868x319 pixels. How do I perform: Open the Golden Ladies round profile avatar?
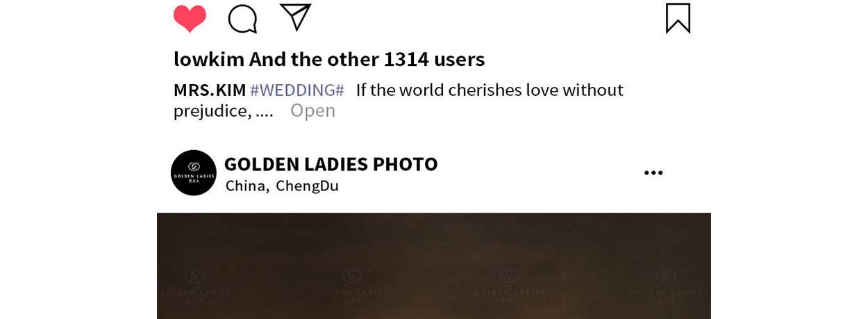194,172
